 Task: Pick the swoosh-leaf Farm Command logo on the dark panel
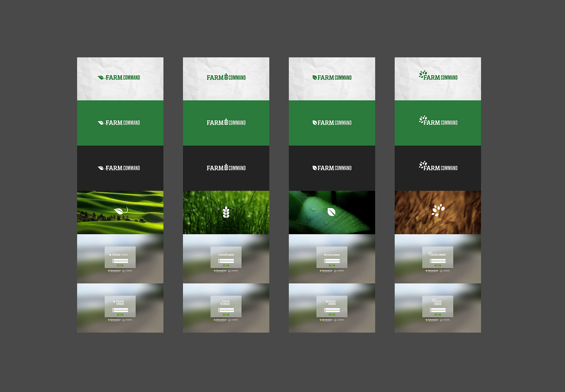click(119, 168)
